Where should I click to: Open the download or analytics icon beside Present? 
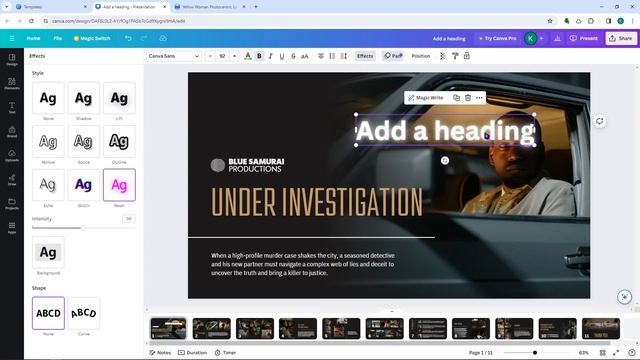tap(557, 38)
